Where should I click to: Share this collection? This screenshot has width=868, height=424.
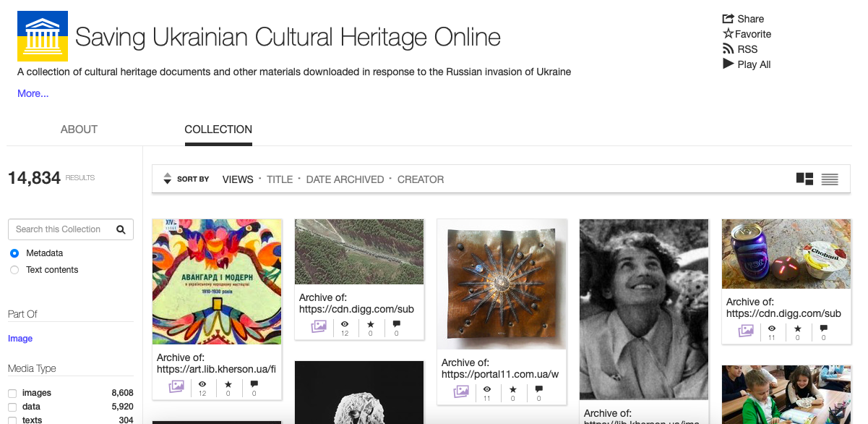click(x=743, y=19)
